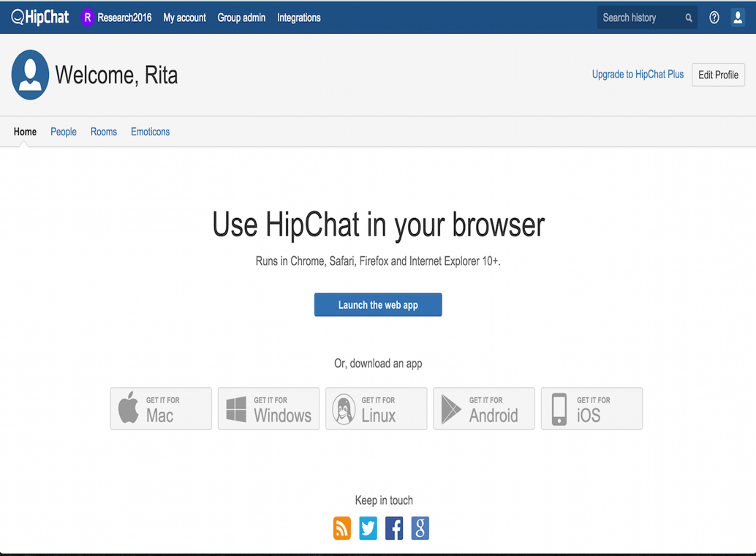Open the Facebook icon
This screenshot has height=556, width=756.
point(394,528)
